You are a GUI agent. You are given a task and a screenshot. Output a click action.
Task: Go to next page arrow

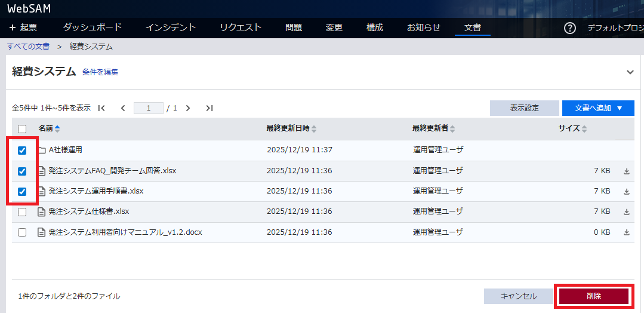click(188, 108)
